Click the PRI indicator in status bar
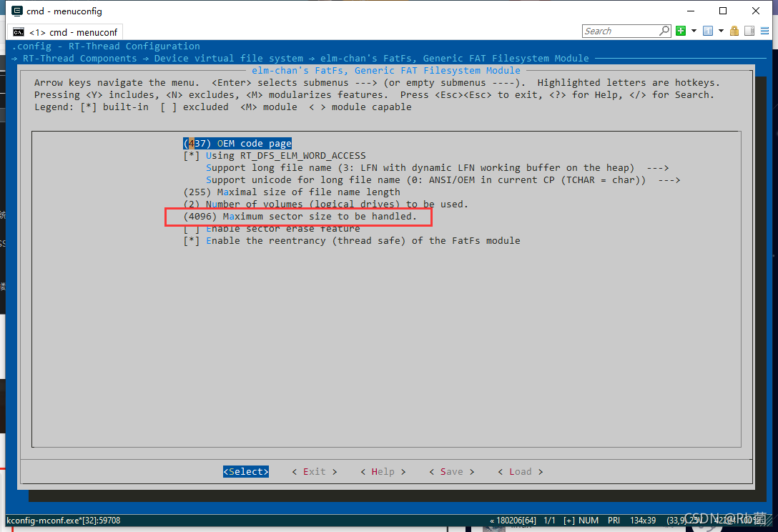The width and height of the screenshot is (778, 532). pos(614,521)
